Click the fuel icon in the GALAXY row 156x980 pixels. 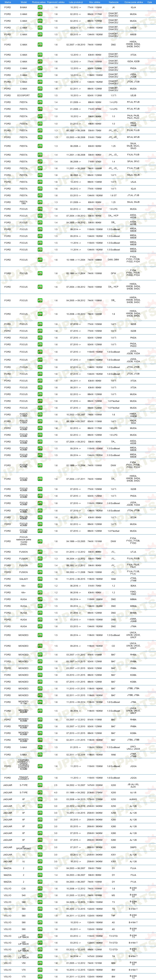[40, 579]
